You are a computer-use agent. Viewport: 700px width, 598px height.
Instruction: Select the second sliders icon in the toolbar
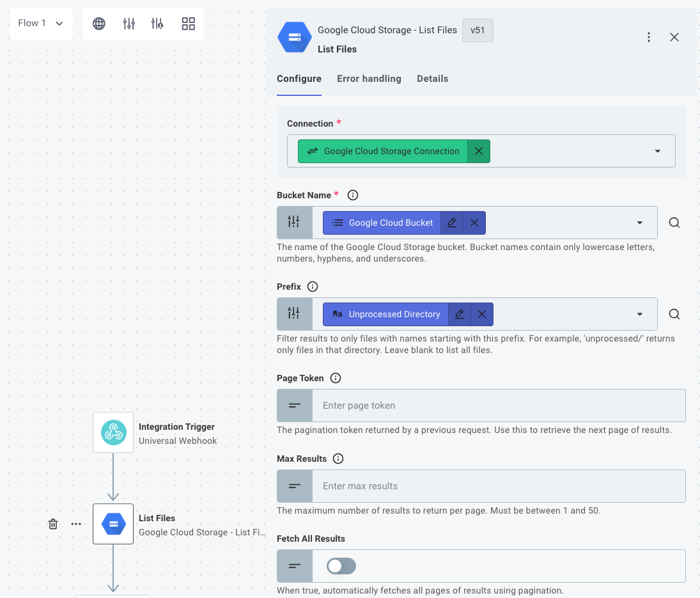point(157,23)
